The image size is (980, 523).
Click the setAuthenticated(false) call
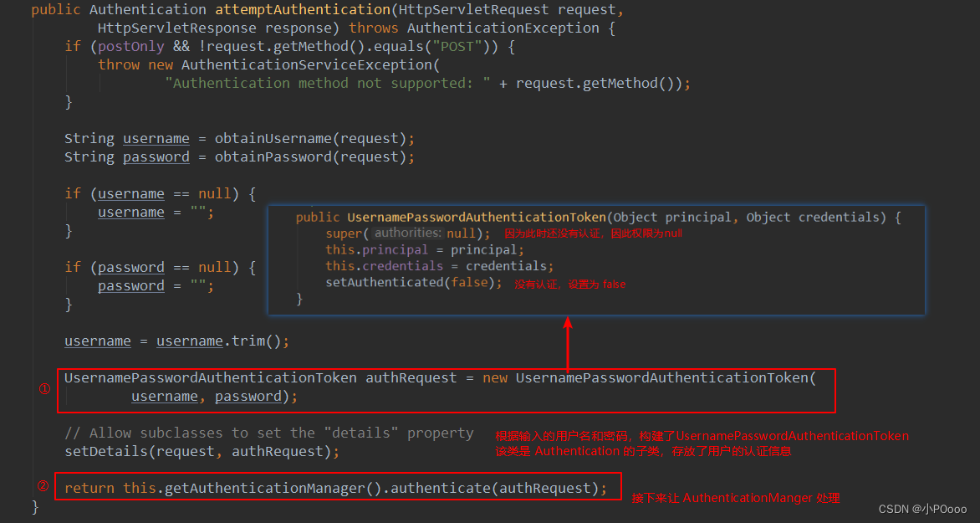pos(410,282)
